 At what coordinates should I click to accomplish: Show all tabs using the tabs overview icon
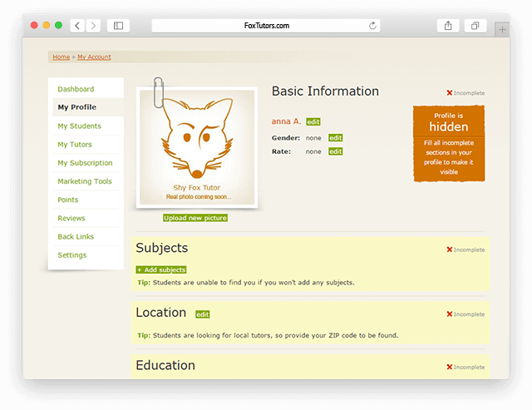click(475, 26)
